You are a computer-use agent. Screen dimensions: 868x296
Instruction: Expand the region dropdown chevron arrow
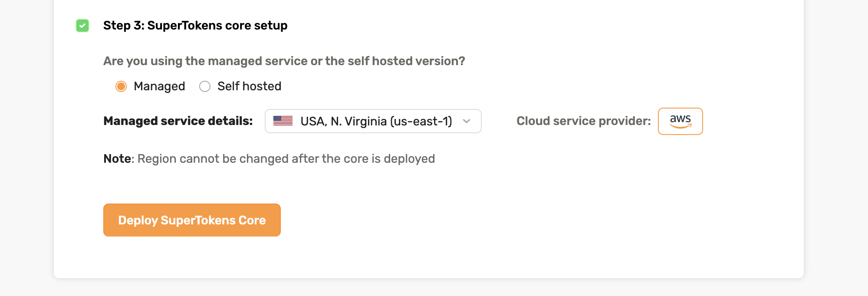pos(467,121)
